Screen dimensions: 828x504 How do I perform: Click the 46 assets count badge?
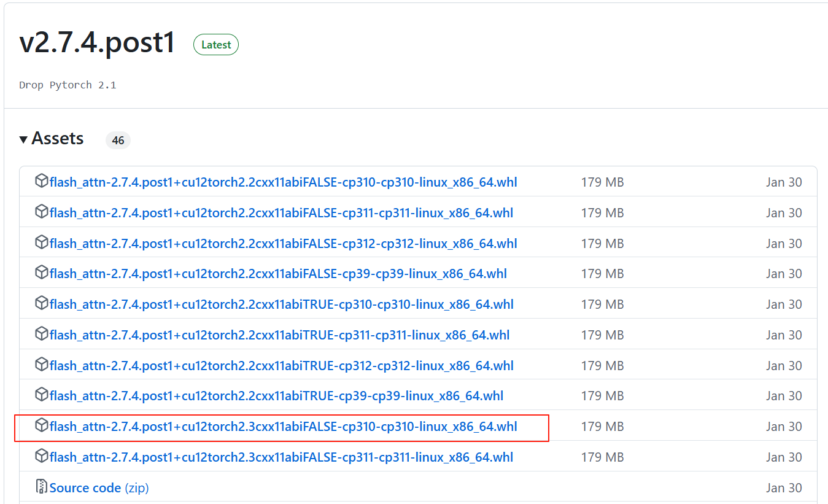118,141
